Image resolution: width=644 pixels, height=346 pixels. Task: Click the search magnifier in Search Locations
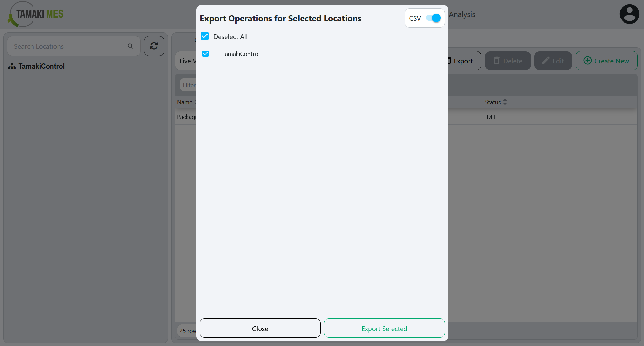coord(130,46)
